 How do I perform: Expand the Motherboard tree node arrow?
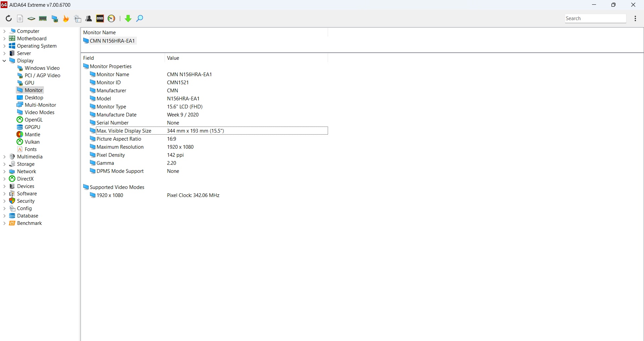pos(4,39)
